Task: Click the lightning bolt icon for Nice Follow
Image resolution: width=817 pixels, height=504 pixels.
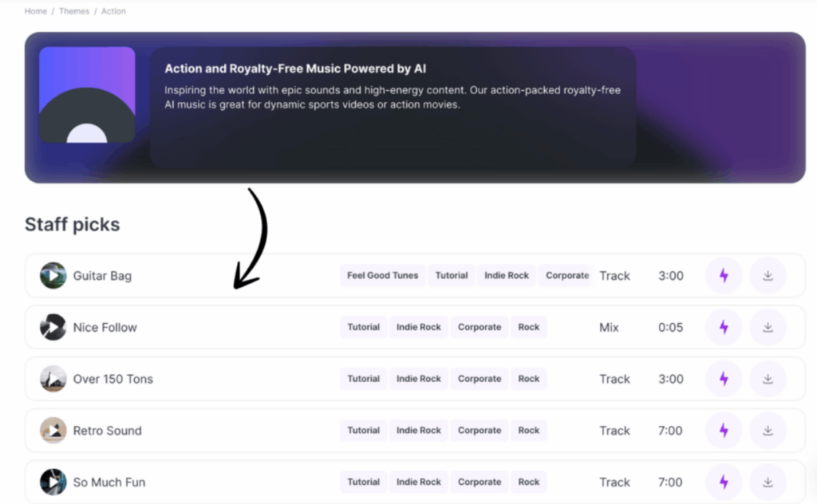Action: click(724, 327)
